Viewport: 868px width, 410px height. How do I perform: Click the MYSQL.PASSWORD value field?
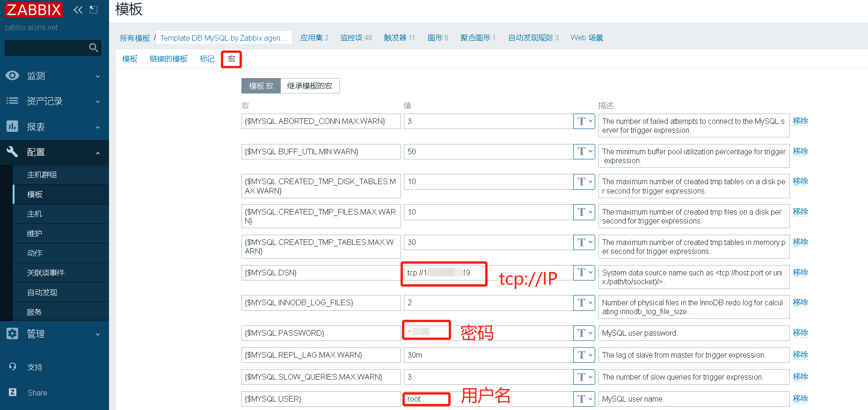pos(489,333)
